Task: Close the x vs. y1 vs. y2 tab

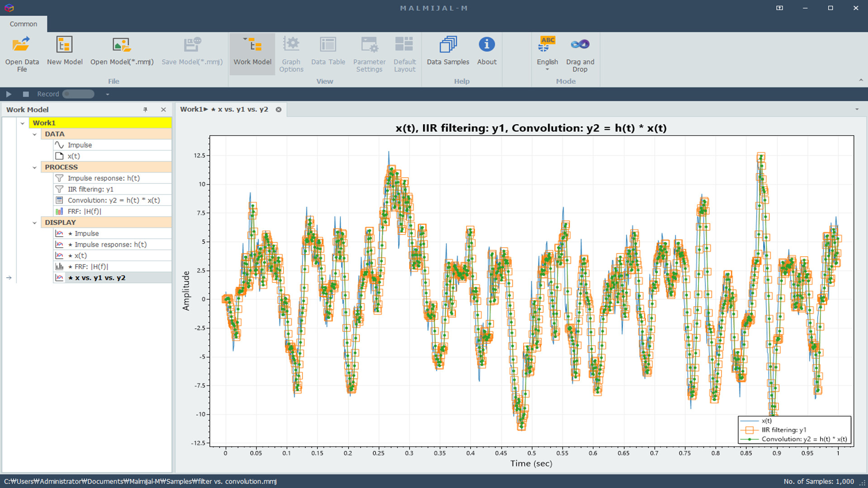Action: click(278, 109)
